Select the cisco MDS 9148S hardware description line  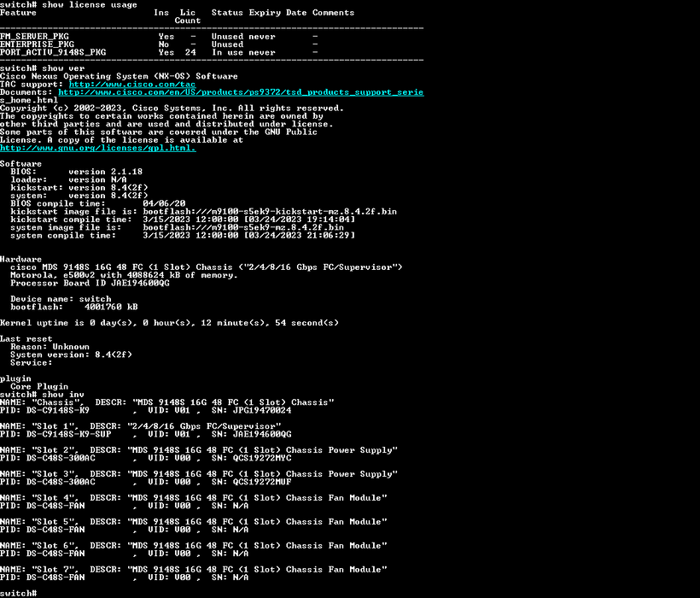pyautogui.click(x=207, y=267)
